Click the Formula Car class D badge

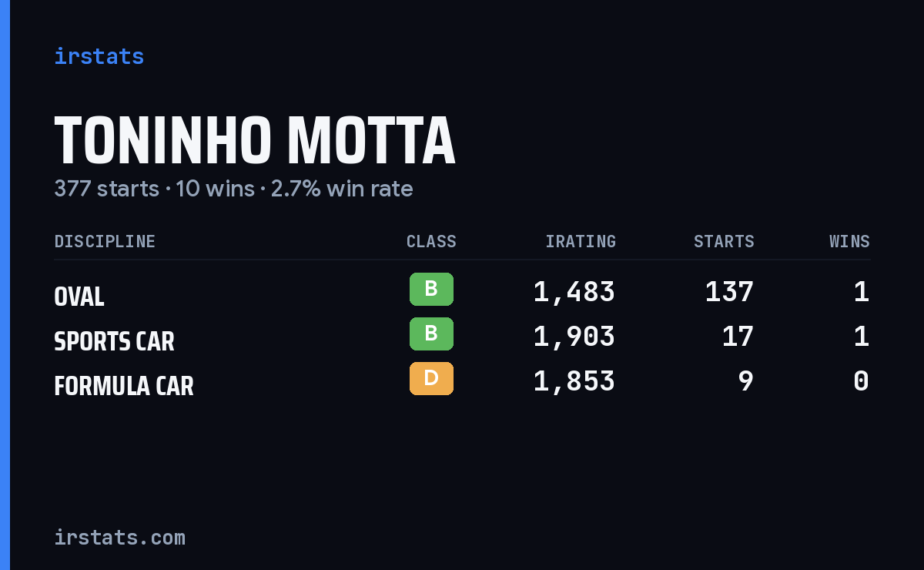(x=431, y=378)
